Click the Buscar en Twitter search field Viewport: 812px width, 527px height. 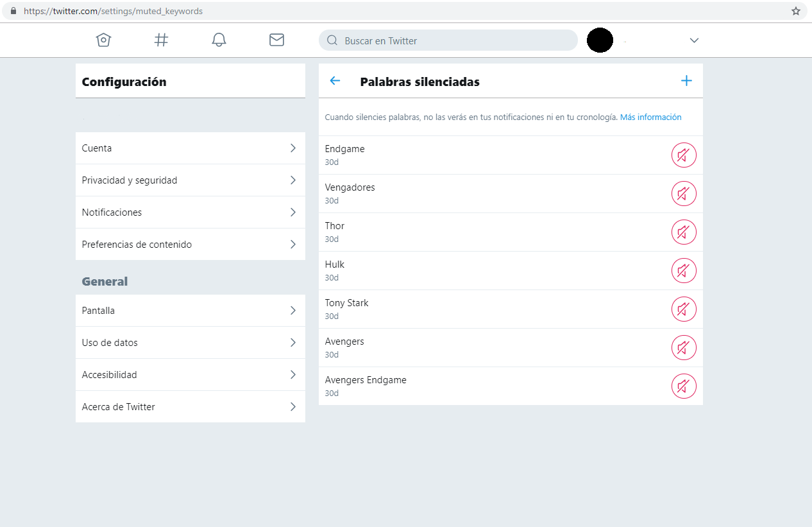(x=448, y=40)
